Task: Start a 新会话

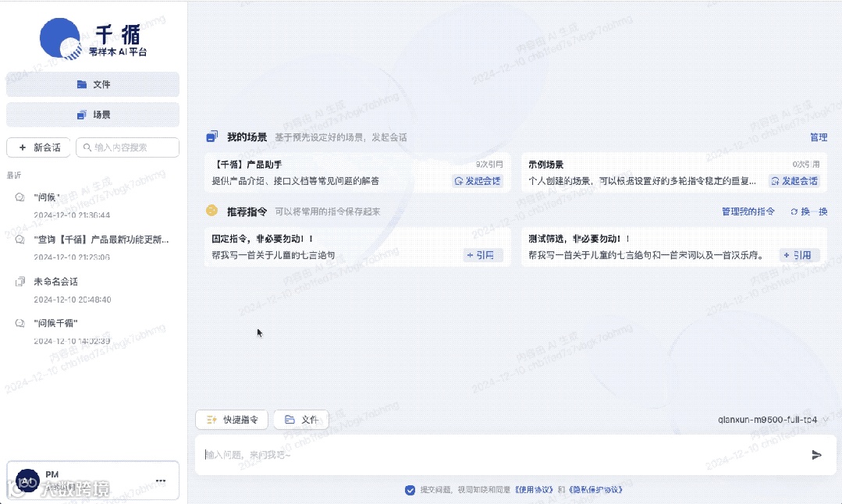Action: 38,147
